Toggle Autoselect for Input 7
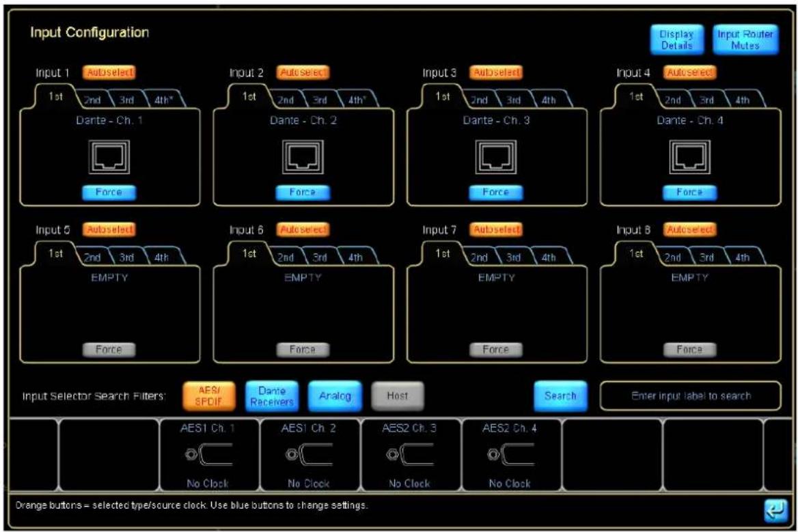798x532 pixels. 496,229
